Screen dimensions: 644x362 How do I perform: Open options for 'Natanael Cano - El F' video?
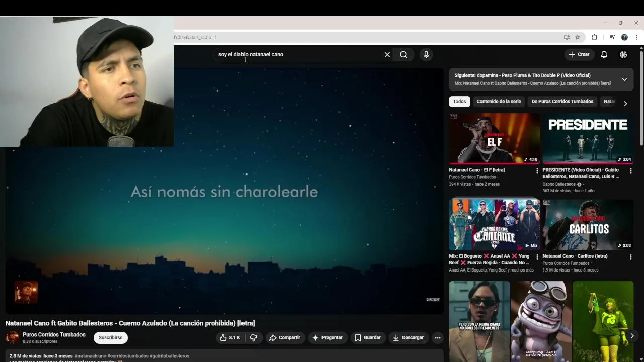point(537,171)
